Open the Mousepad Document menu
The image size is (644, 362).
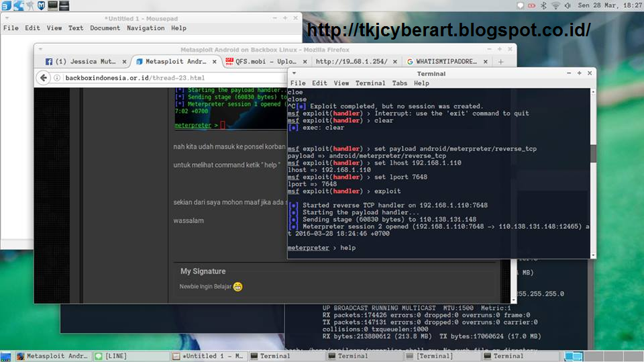tap(105, 28)
